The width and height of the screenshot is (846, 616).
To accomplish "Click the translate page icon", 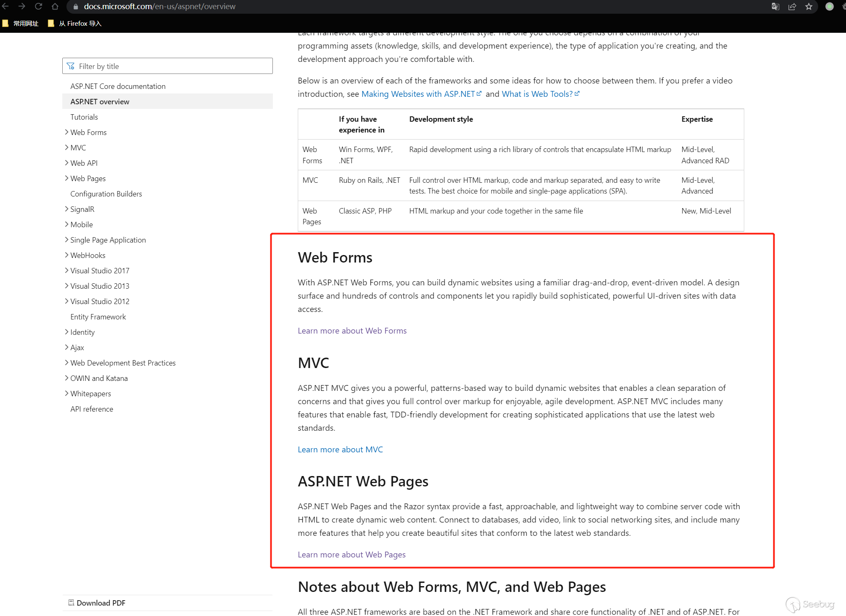I will click(775, 6).
